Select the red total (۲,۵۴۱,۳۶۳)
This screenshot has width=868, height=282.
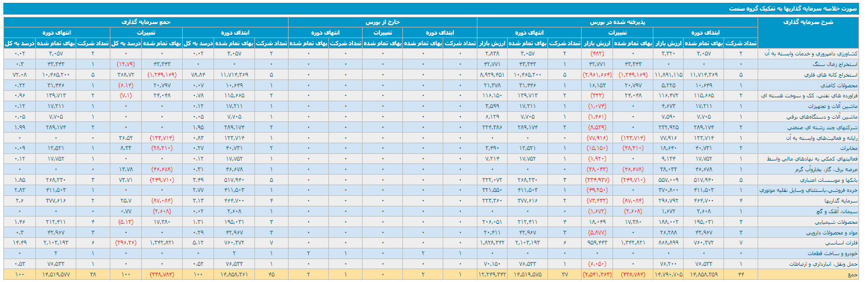(x=596, y=275)
